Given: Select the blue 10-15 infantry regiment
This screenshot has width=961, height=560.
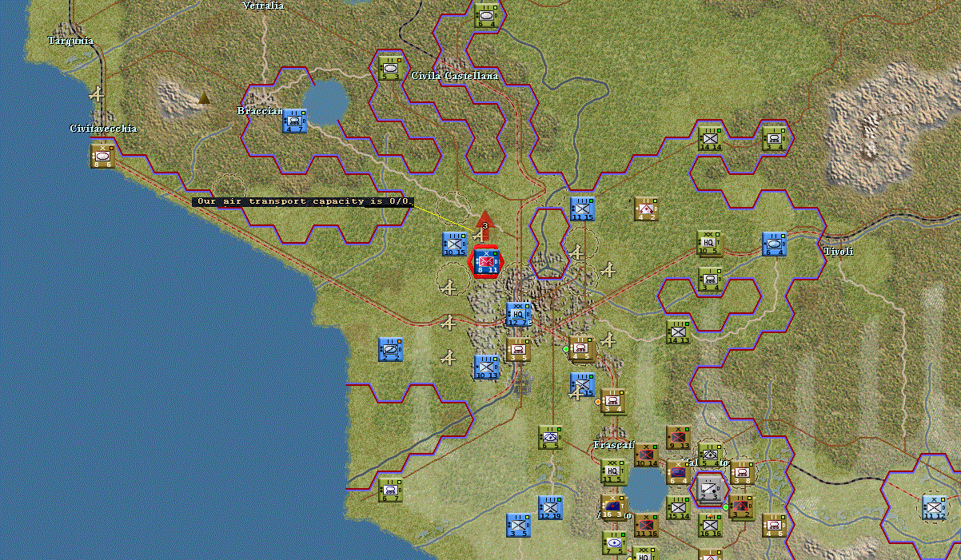Looking at the screenshot, I should [455, 244].
